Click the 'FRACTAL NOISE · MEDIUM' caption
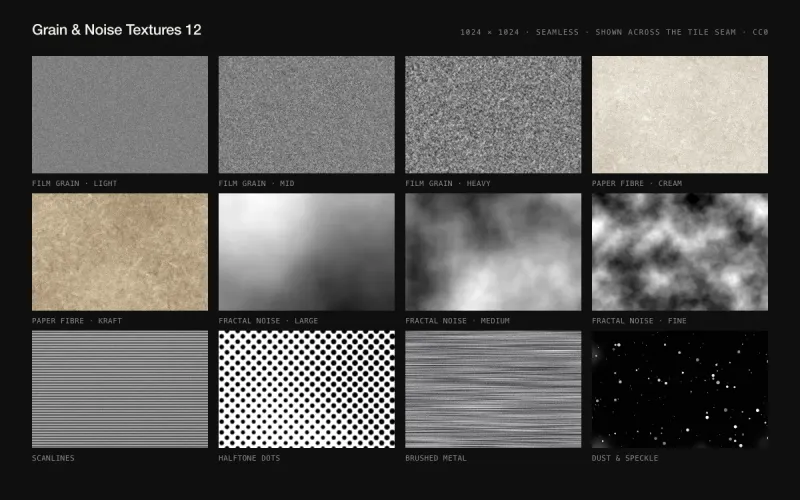800x500 pixels. [457, 321]
